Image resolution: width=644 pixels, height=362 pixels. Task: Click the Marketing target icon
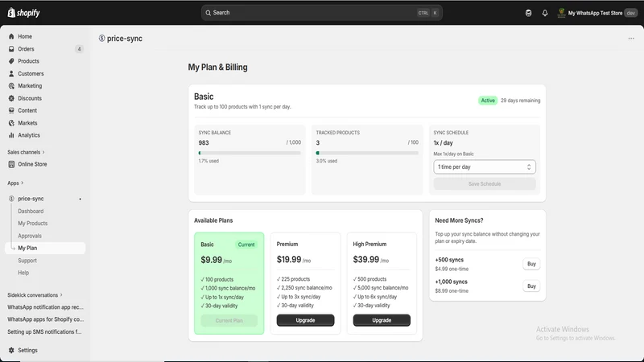point(11,86)
